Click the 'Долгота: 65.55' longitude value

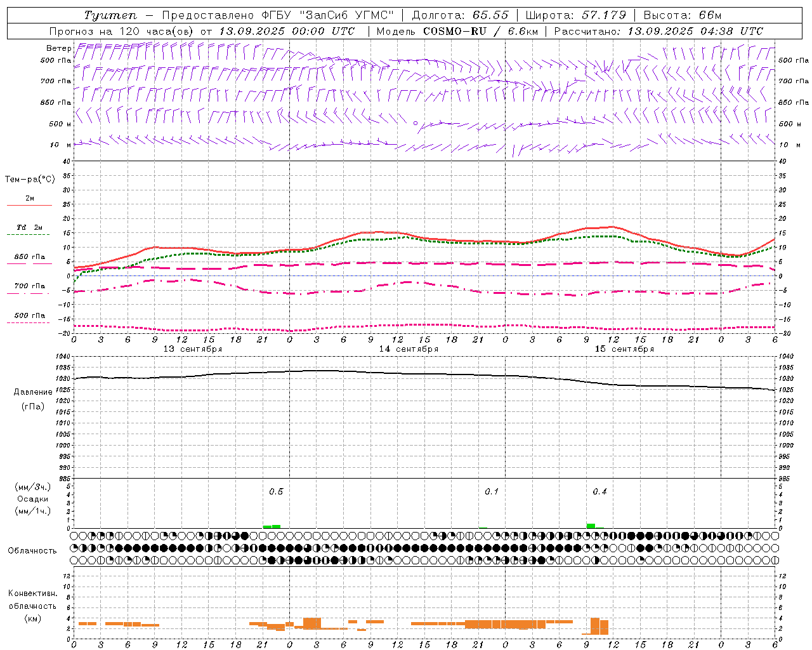tap(460, 15)
